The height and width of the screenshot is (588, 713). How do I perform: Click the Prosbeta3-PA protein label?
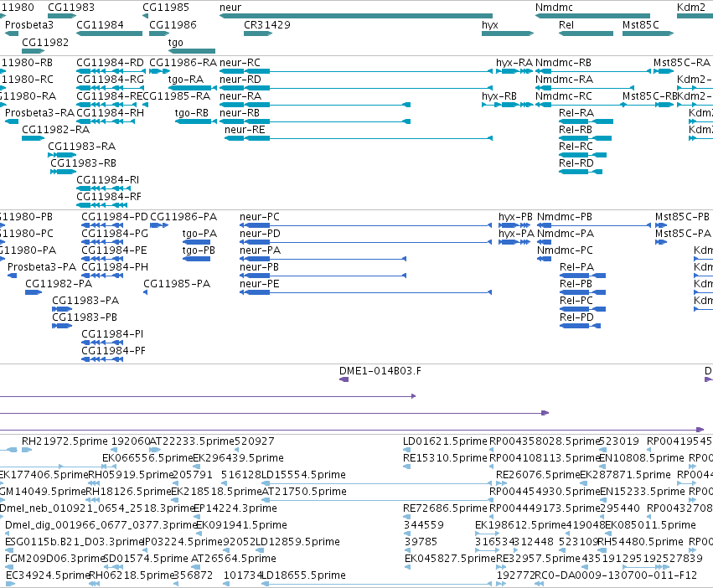42,266
